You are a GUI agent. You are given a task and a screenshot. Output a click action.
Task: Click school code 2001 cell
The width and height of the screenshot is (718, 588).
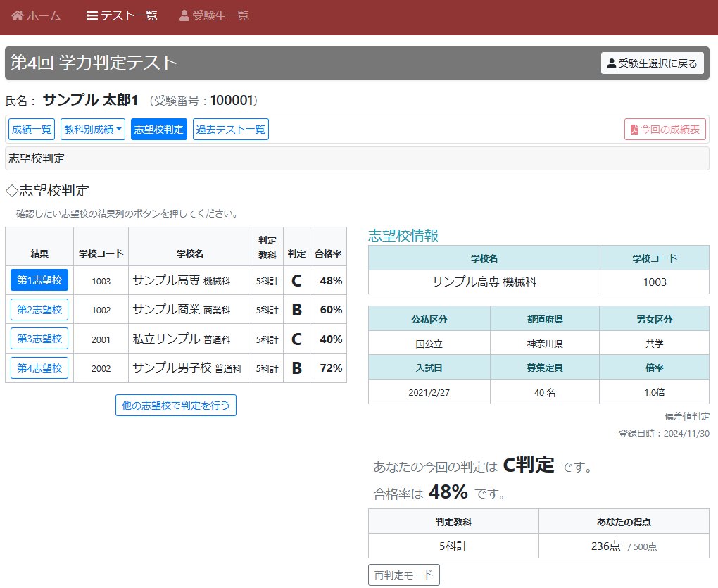click(101, 339)
